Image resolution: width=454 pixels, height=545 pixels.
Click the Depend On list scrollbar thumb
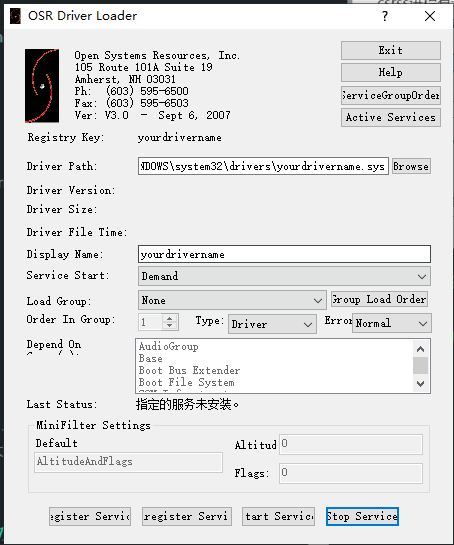[x=420, y=365]
